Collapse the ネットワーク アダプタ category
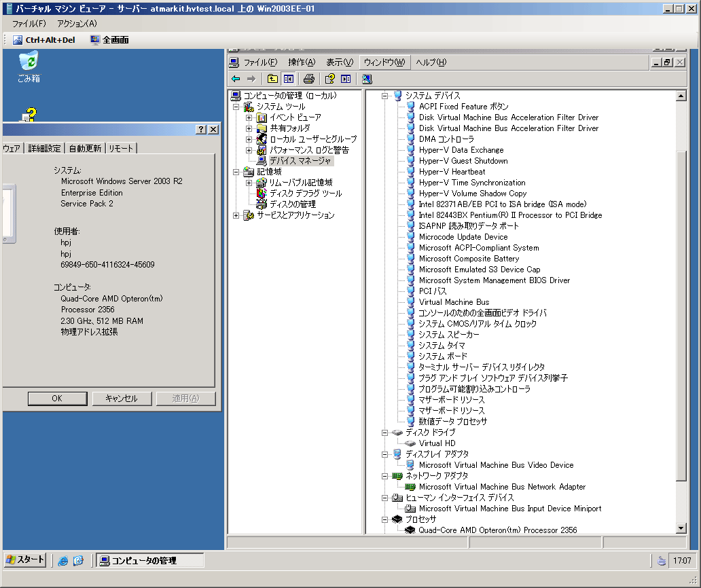Viewport: 701px width, 588px height. [x=384, y=476]
